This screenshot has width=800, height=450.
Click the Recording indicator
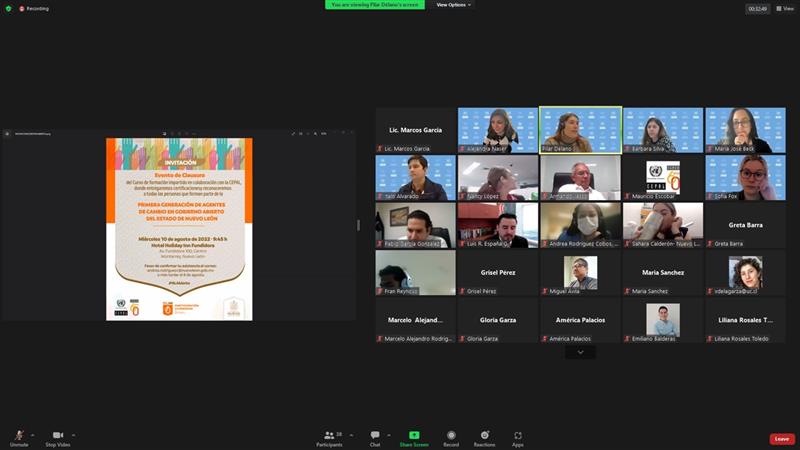tap(34, 9)
